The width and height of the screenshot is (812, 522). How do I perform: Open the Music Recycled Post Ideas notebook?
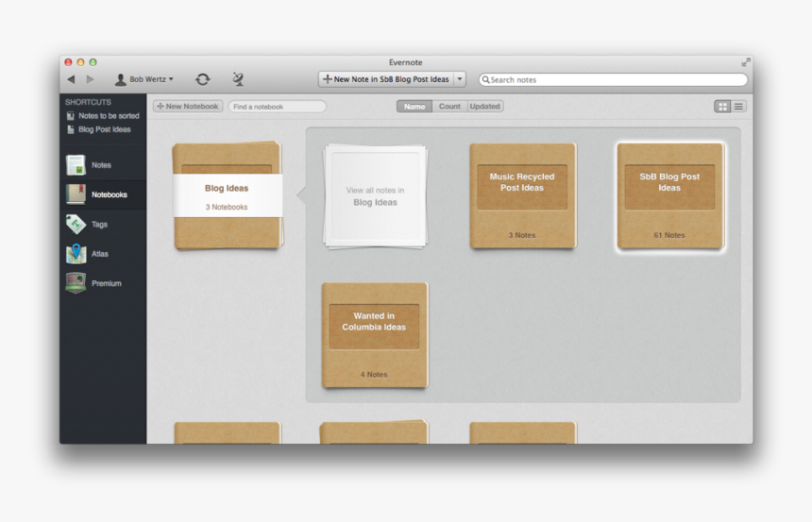pos(522,195)
